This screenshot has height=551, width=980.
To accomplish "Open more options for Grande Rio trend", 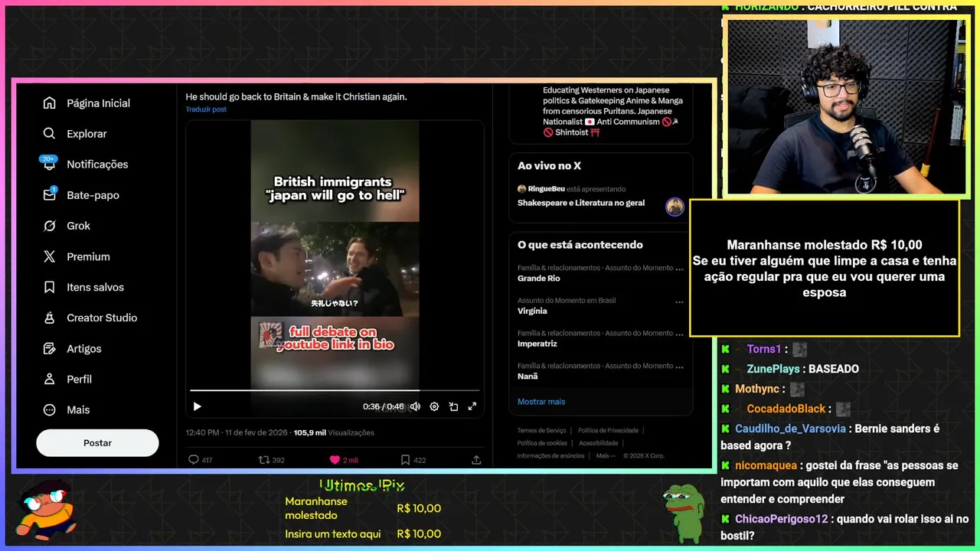I will (679, 269).
